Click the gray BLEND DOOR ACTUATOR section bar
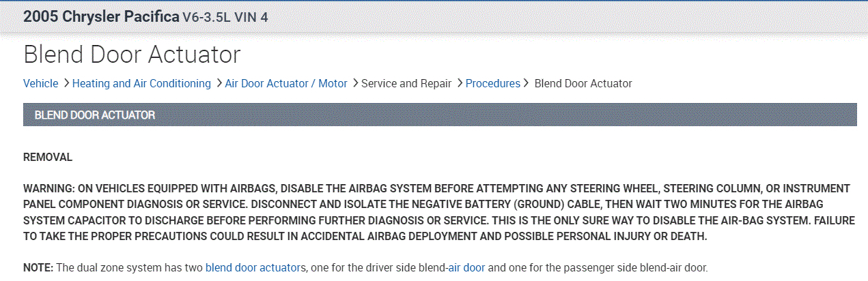Viewport: 868px width, 281px height. click(440, 115)
